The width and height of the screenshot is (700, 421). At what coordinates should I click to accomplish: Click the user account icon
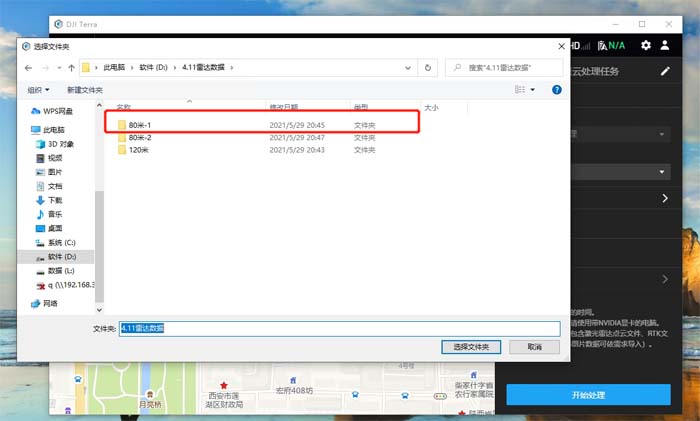tap(666, 46)
